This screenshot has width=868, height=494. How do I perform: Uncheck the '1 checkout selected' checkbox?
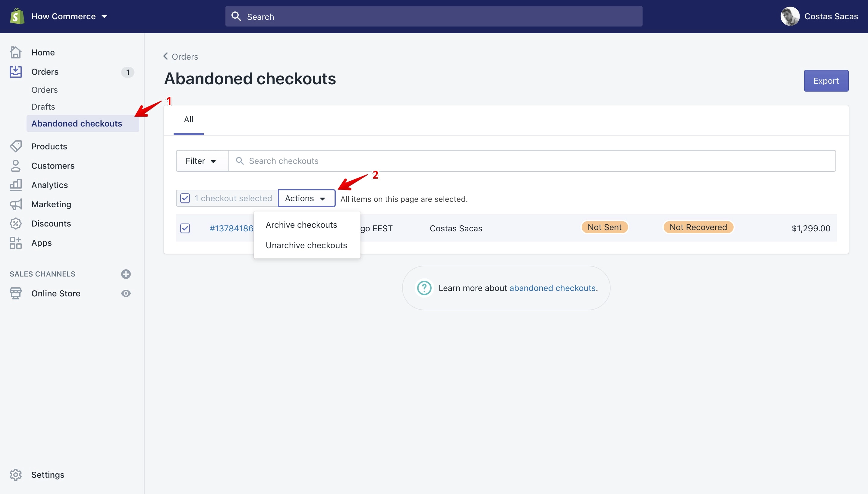pos(185,198)
